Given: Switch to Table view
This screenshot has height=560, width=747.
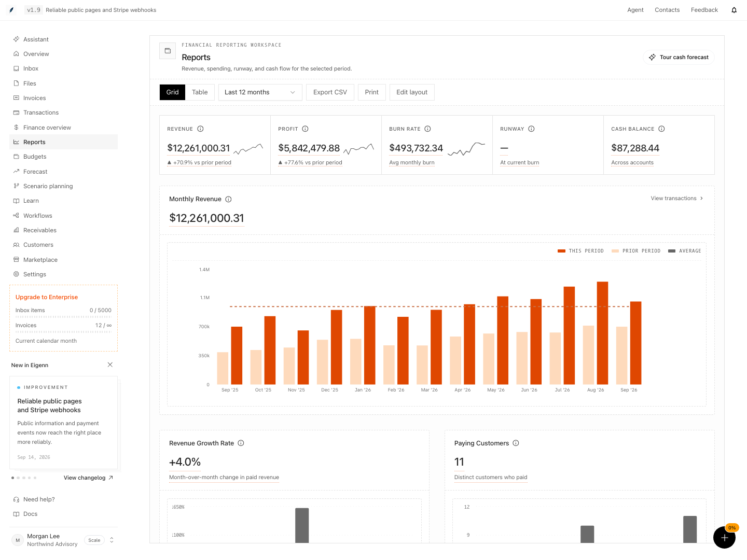Looking at the screenshot, I should pos(200,92).
